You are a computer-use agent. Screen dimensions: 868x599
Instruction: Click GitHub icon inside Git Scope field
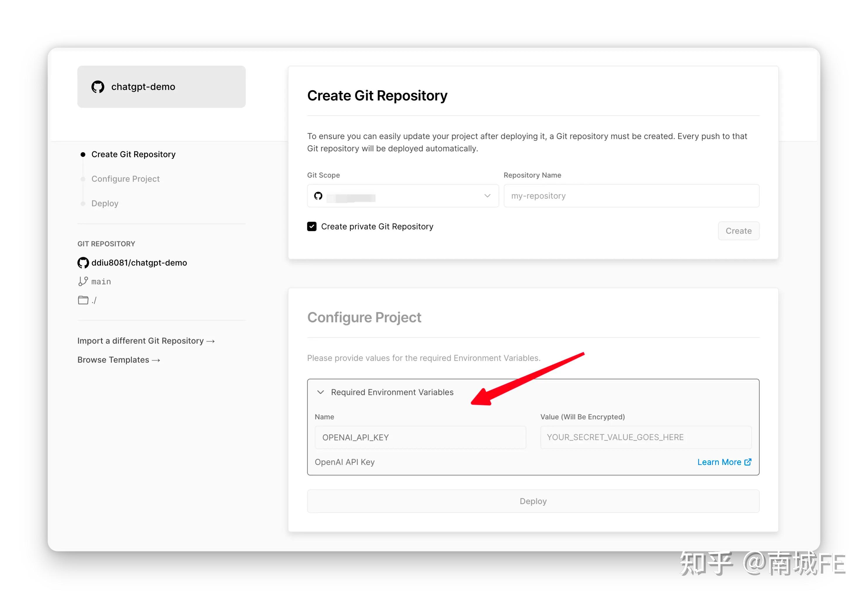pos(318,196)
